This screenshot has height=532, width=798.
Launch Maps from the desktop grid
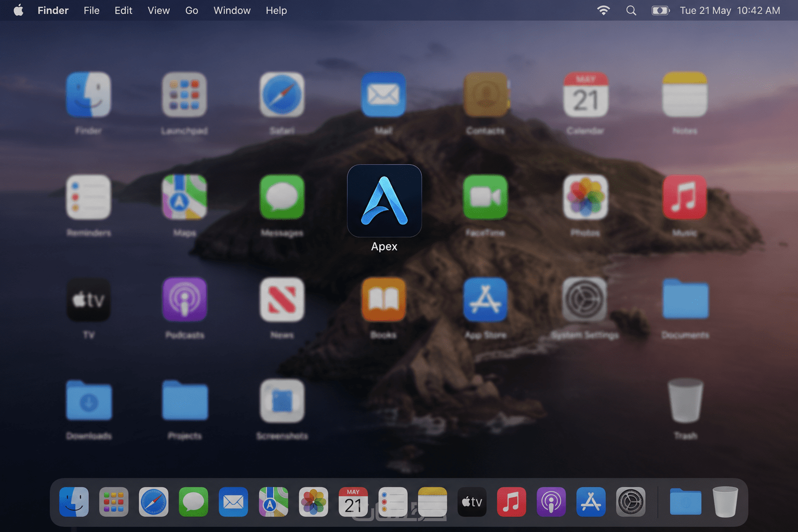[184, 197]
